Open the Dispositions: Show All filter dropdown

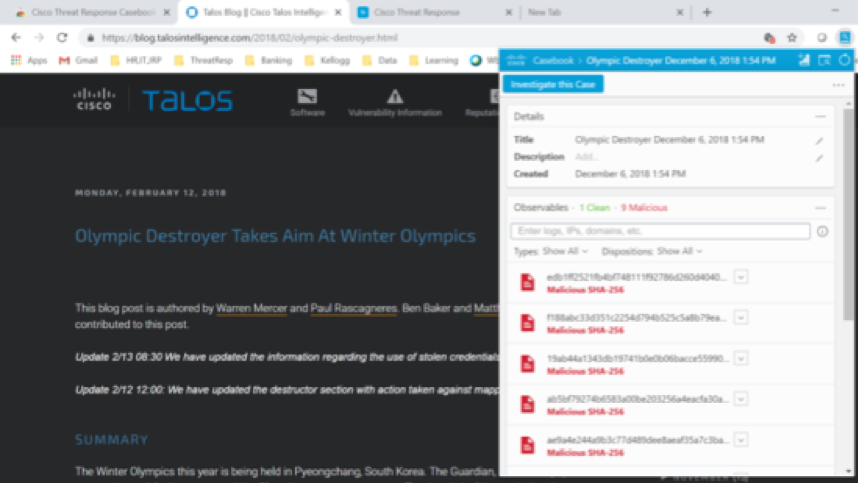[665, 251]
